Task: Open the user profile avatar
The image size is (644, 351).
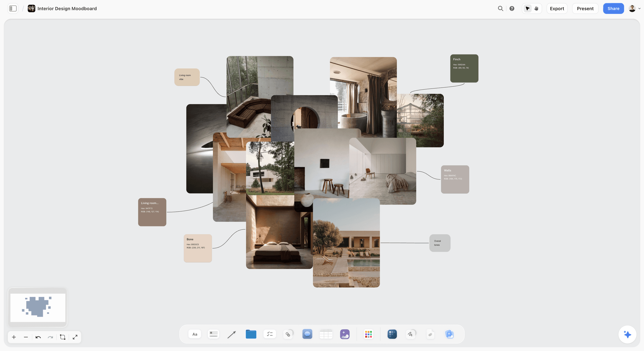Action: (x=632, y=8)
